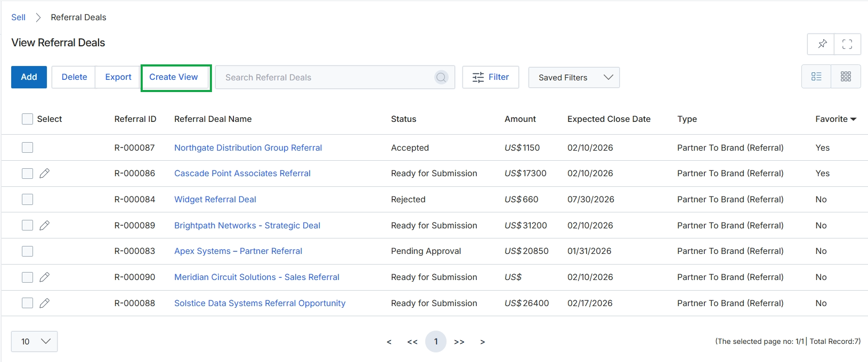The height and width of the screenshot is (362, 868).
Task: Select page 1 in pagination
Action: point(436,341)
